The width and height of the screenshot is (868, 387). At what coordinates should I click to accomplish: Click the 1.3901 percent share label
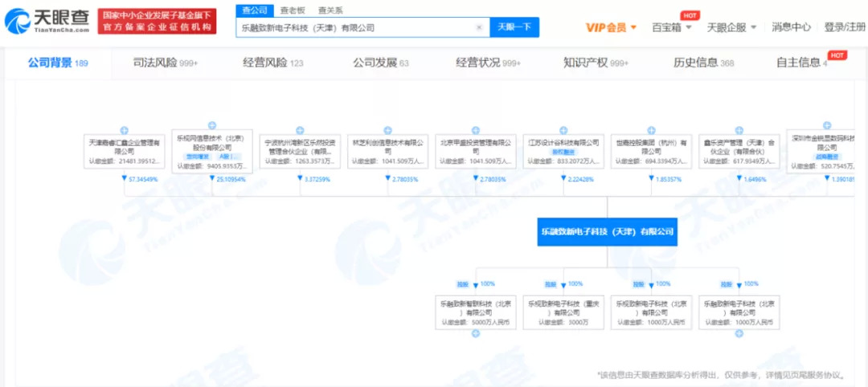tap(843, 180)
